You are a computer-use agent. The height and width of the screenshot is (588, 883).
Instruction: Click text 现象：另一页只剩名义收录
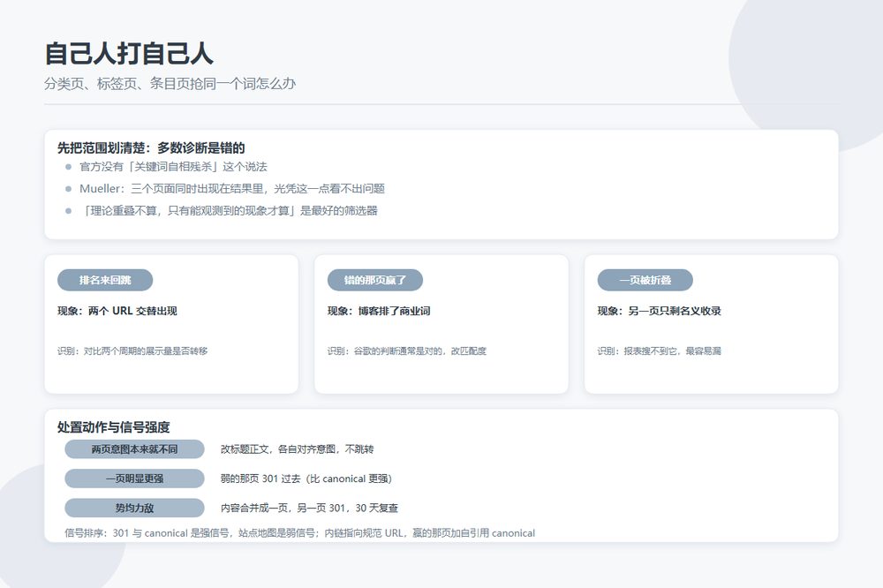point(660,311)
